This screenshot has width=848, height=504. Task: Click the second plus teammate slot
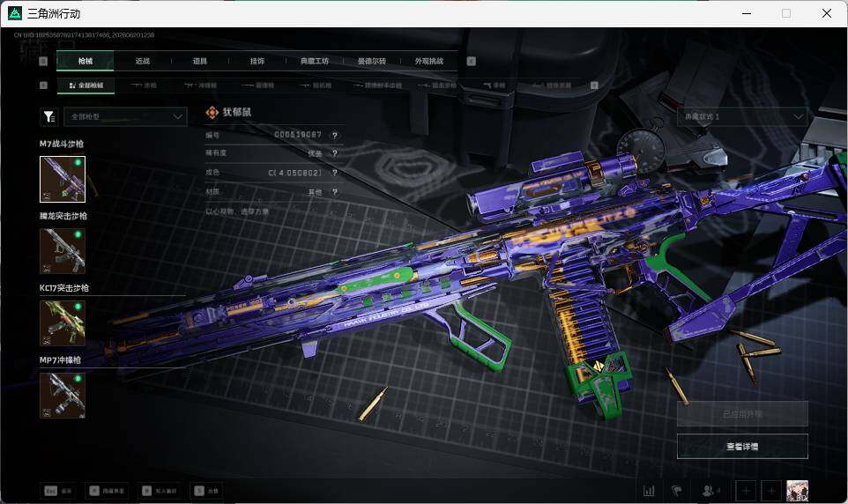771,491
